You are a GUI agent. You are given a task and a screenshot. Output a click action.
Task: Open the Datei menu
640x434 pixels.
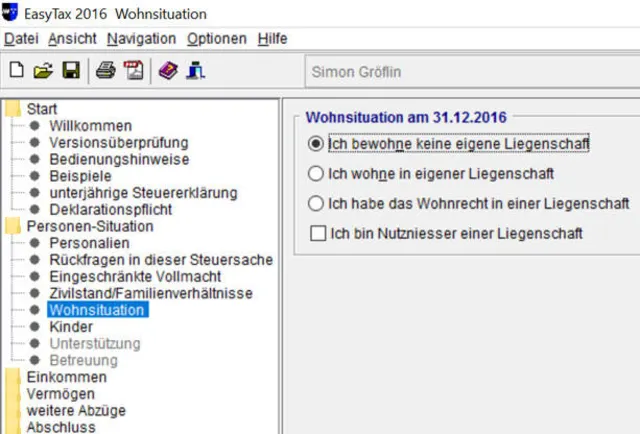coord(21,39)
